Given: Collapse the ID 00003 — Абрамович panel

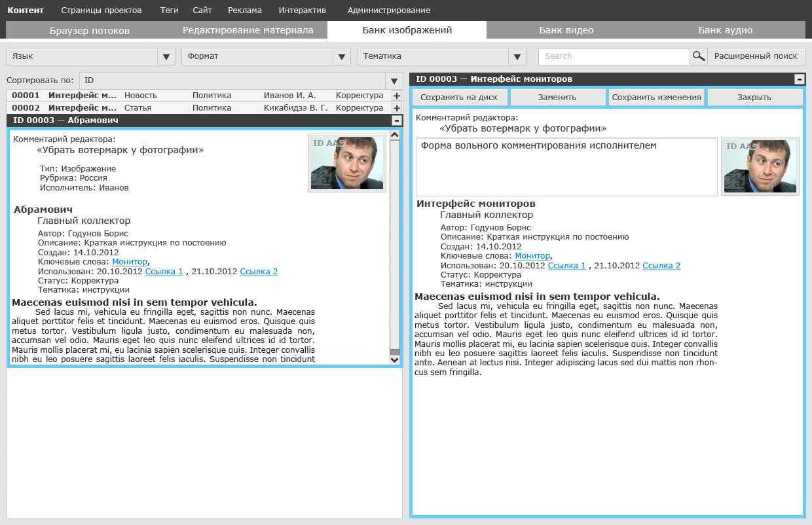Looking at the screenshot, I should click(x=396, y=120).
